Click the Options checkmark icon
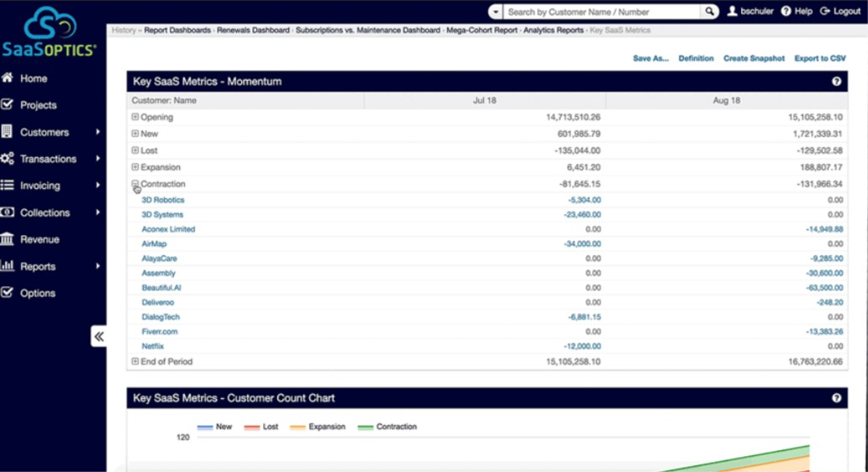The image size is (868, 472). point(7,292)
